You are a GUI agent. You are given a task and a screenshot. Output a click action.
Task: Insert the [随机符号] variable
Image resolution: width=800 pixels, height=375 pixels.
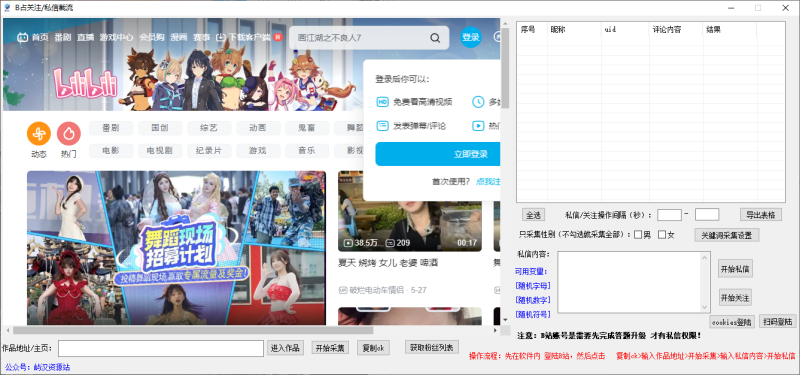point(532,314)
